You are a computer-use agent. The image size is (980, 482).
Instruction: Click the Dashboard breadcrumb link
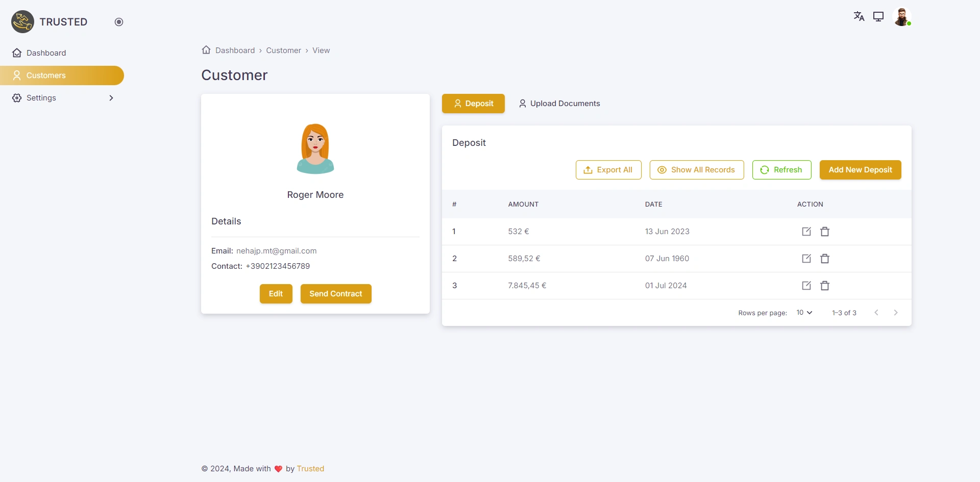pos(235,50)
